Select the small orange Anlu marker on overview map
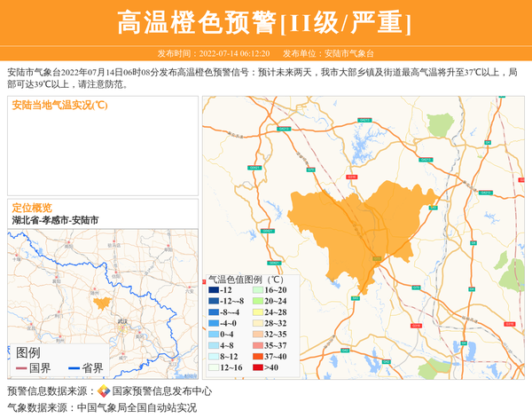The width and height of the screenshot is (532, 418). (x=102, y=303)
